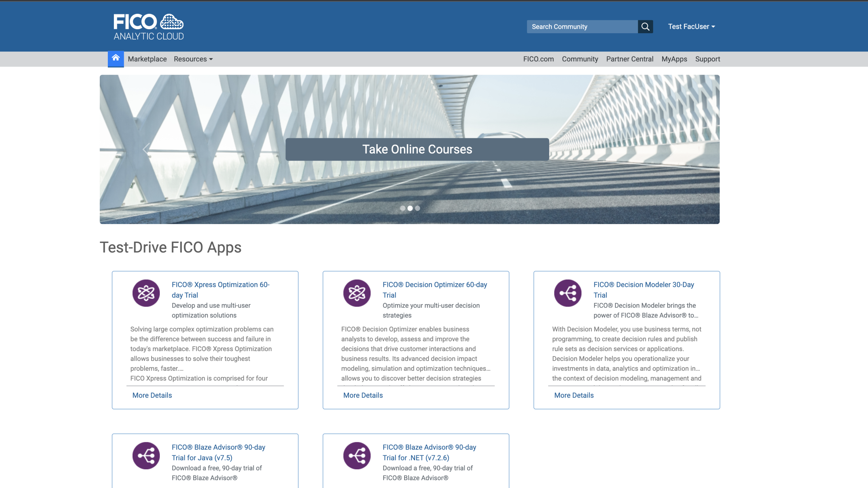Select the first carousel indicator dot
The height and width of the screenshot is (488, 868).
click(x=402, y=208)
